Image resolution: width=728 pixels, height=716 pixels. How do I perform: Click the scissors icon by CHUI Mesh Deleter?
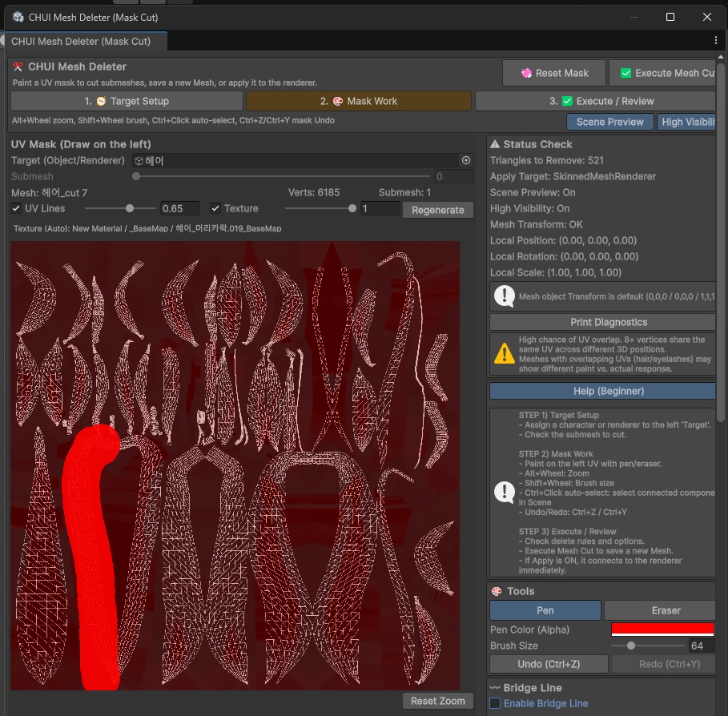[18, 67]
